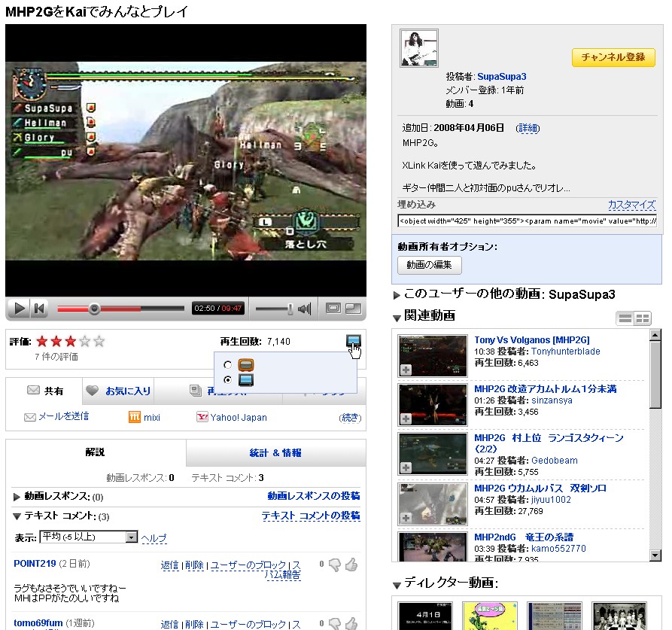Viewport: 672px width, 630px height.
Task: Open tomo69fum user profile link
Action: (x=38, y=622)
